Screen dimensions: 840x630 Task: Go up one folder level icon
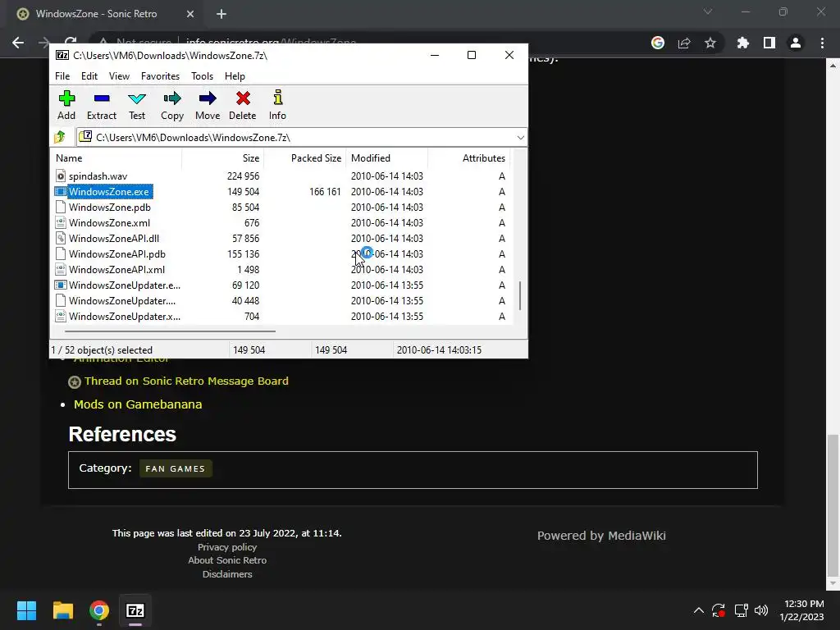[x=60, y=137]
